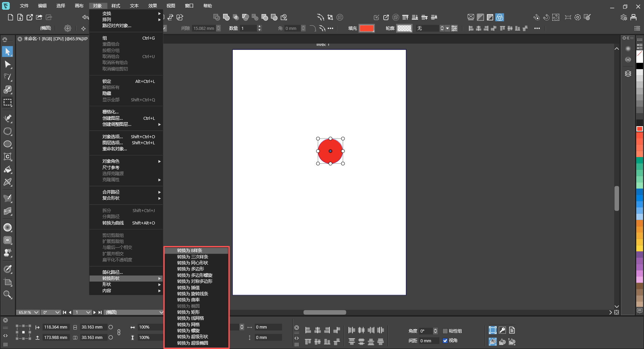The image size is (644, 349).
Task: Go to the next artboard arrow
Action: click(x=95, y=312)
